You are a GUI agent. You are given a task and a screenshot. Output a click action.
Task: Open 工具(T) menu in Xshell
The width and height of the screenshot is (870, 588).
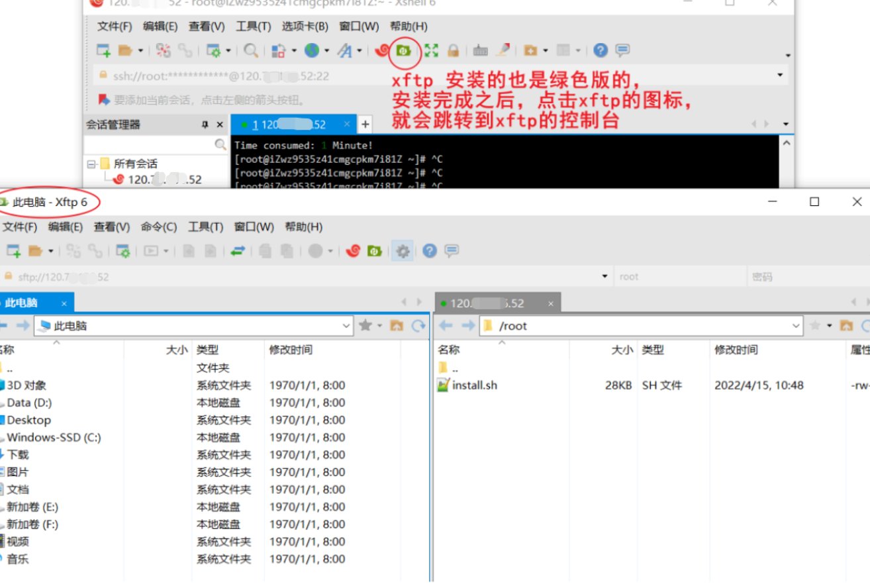[x=254, y=26]
